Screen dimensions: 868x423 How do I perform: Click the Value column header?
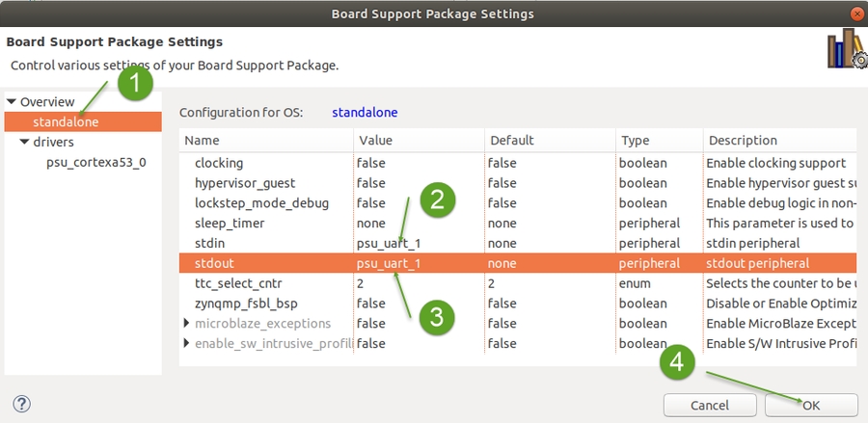375,141
